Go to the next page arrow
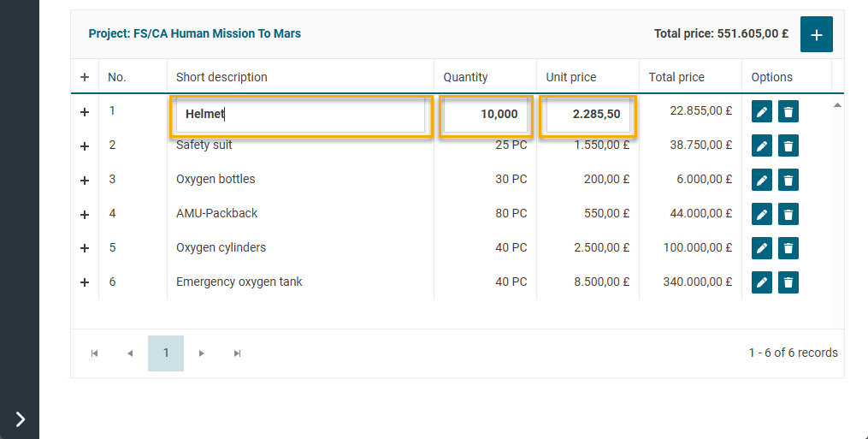Image resolution: width=868 pixels, height=439 pixels. pos(202,353)
